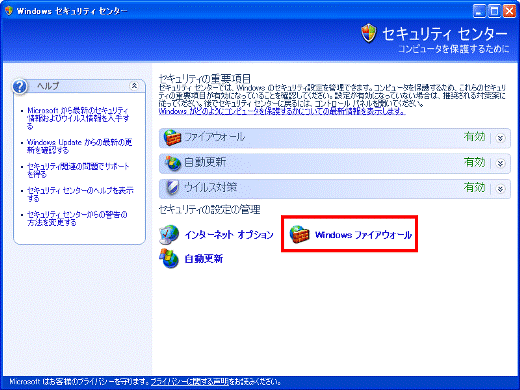Click the セキュリティの重要項目 heading
This screenshot has width=520, height=390.
click(205, 79)
